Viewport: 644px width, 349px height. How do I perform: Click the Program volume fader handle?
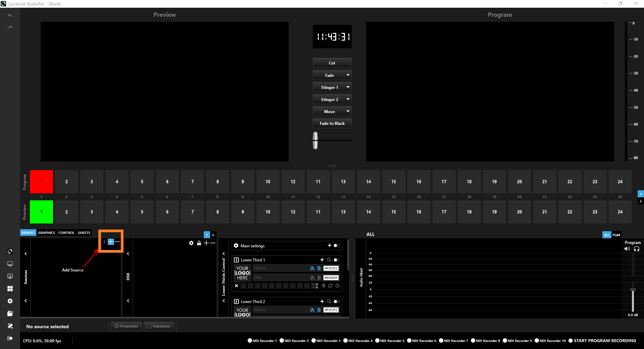(x=633, y=290)
